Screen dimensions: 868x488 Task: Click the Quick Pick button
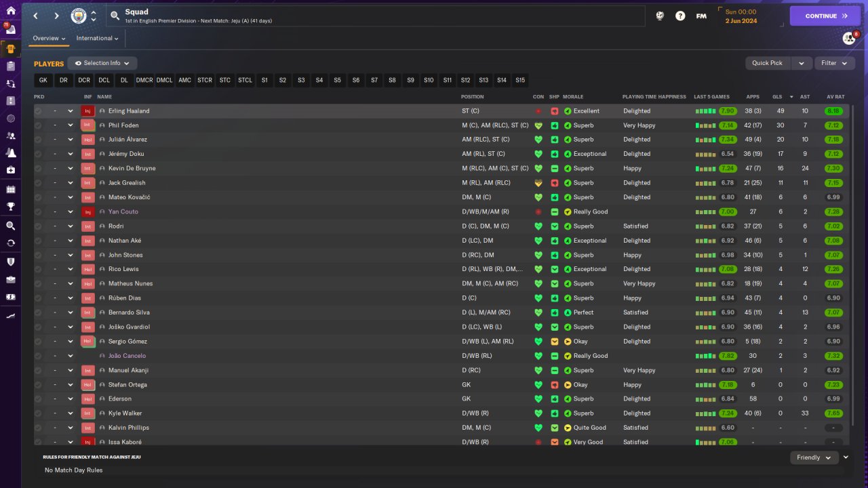[767, 63]
